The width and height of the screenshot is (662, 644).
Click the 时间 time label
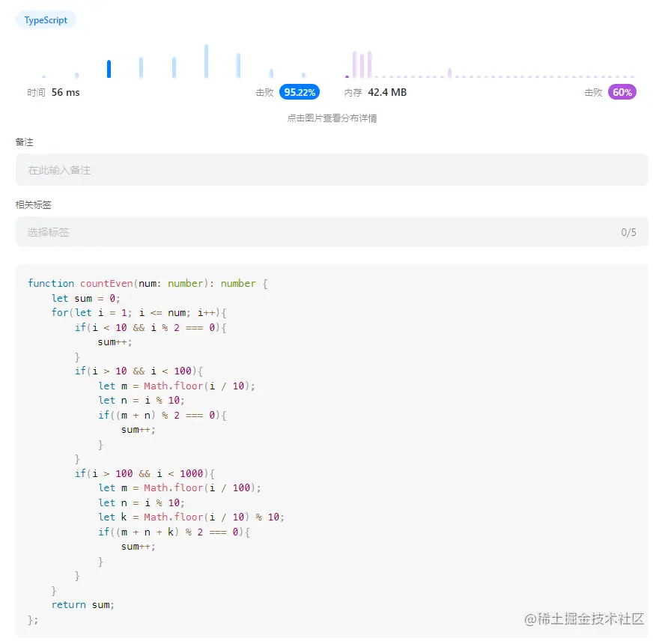[36, 93]
